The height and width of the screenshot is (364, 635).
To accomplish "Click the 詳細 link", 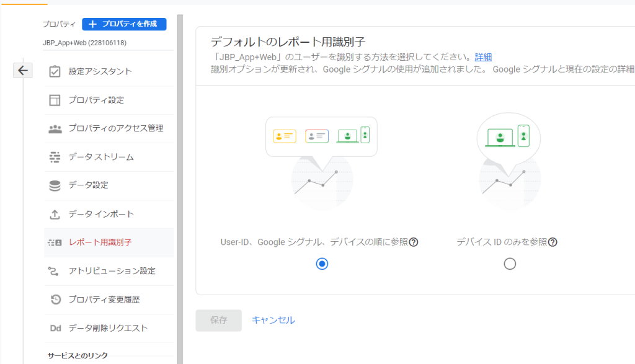I will click(483, 57).
